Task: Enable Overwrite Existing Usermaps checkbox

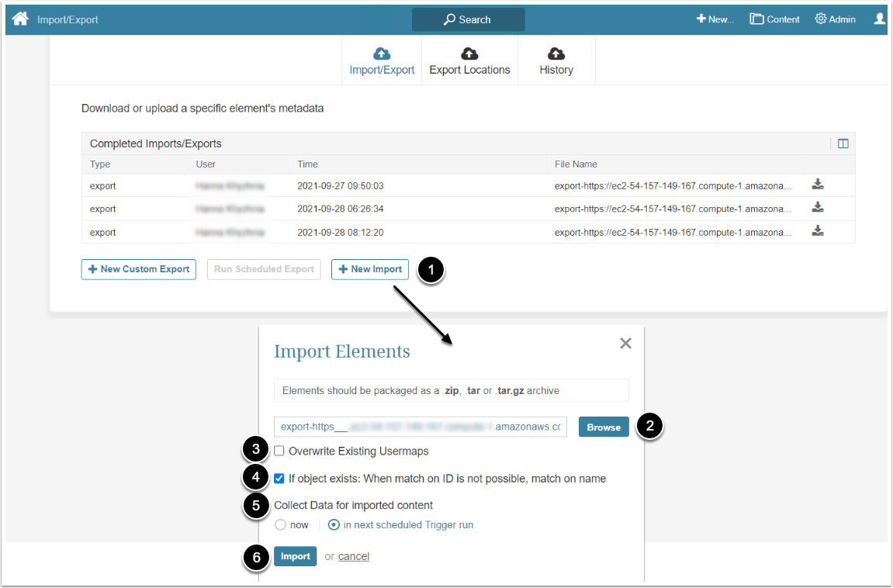Action: click(279, 451)
